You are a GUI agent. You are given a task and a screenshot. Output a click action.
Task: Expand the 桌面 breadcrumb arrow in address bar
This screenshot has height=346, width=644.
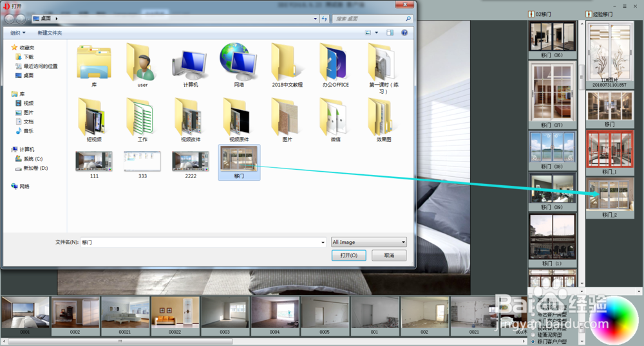(x=56, y=19)
